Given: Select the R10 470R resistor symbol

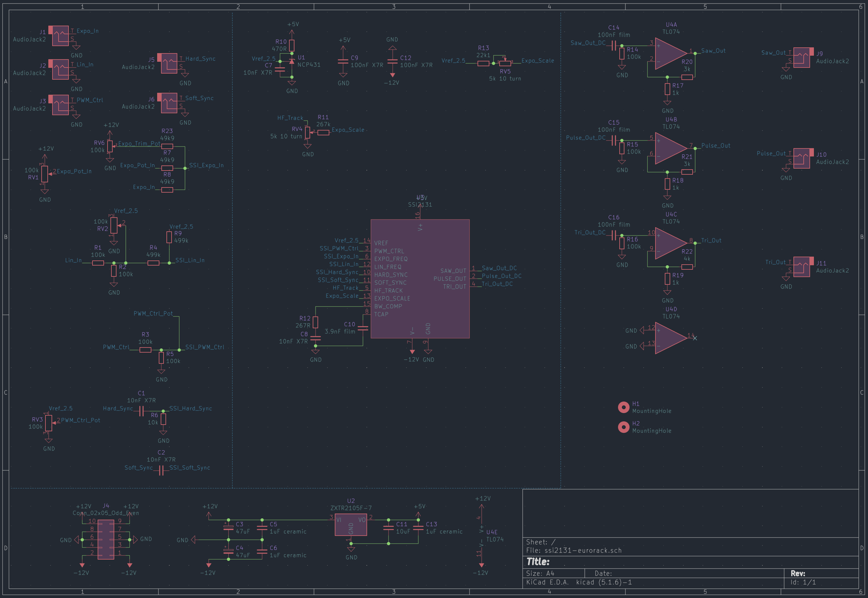Looking at the screenshot, I should tap(292, 46).
